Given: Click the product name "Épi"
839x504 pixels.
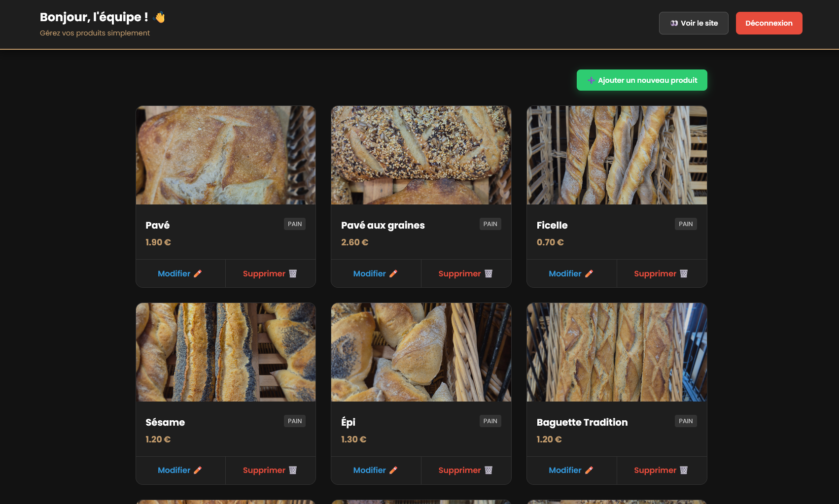Looking at the screenshot, I should (x=348, y=422).
